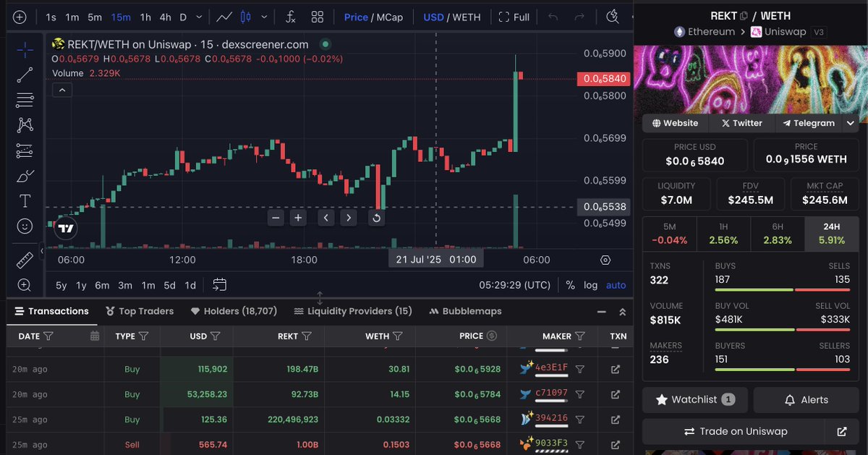Undo the last chart action
868x455 pixels.
[x=553, y=17]
